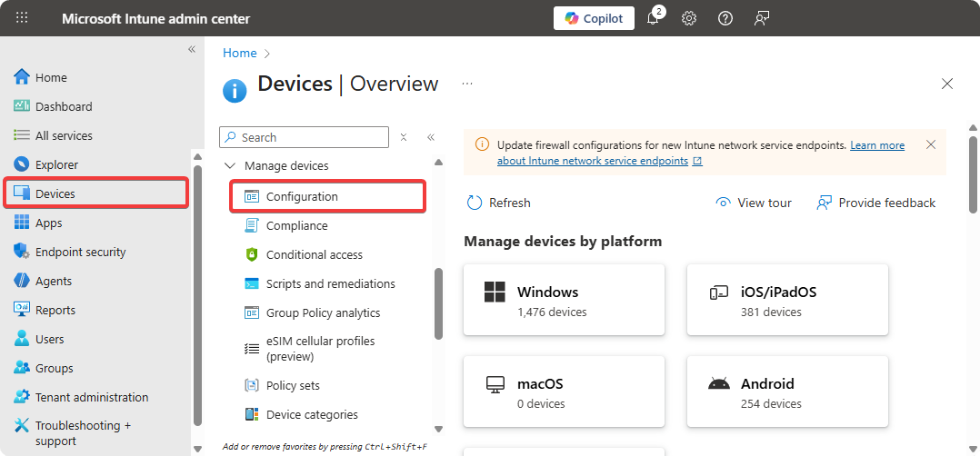Click the Copilot button
Viewport: 980px width, 456px height.
point(594,18)
